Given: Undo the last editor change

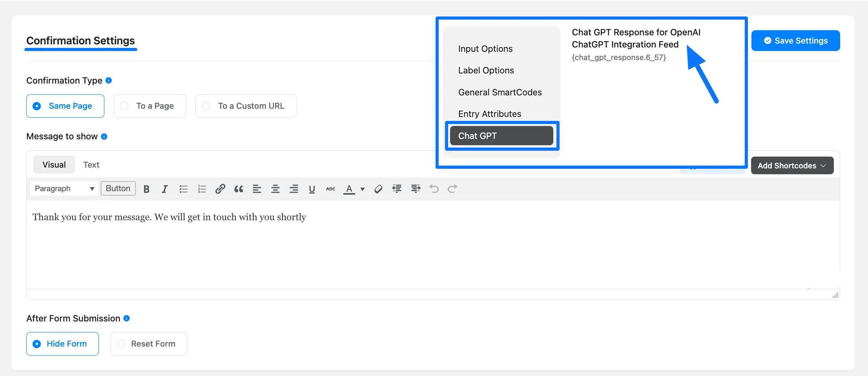Looking at the screenshot, I should tap(434, 189).
